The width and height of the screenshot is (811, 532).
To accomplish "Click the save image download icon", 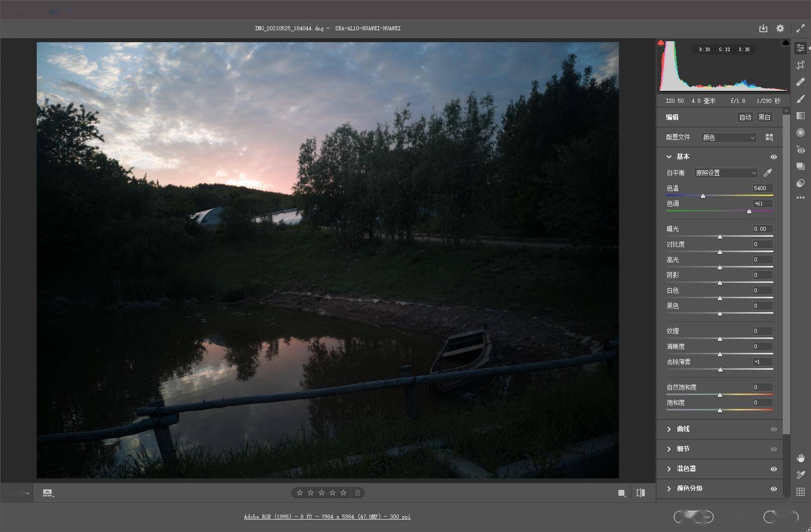I will pos(763,28).
